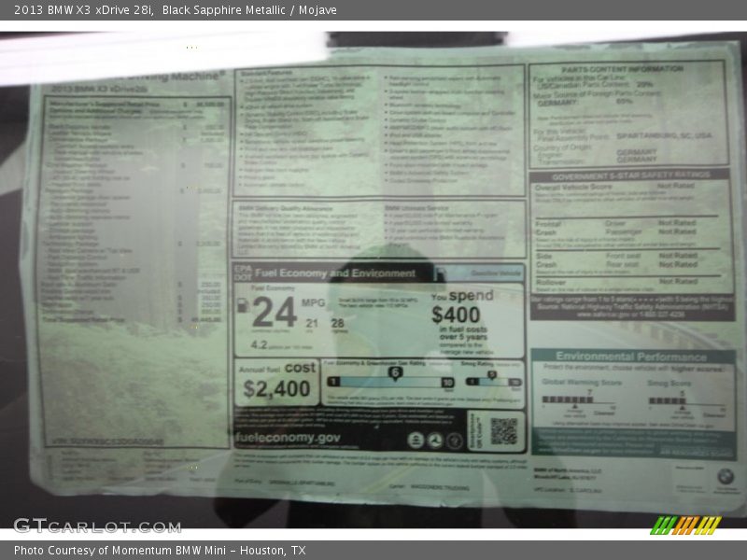Click the fuel pump icon beside 24 MPG
The width and height of the screenshot is (747, 560).
click(243, 305)
